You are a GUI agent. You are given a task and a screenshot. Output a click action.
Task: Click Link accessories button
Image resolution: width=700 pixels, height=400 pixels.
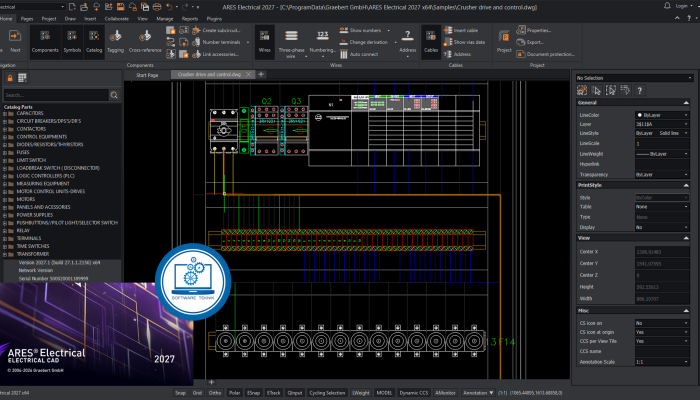pyautogui.click(x=215, y=54)
